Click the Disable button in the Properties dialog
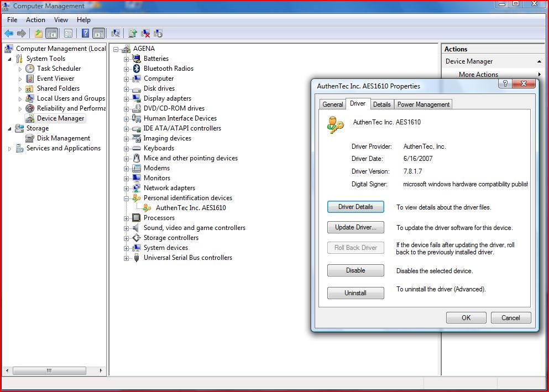The height and width of the screenshot is (392, 549). 355,270
